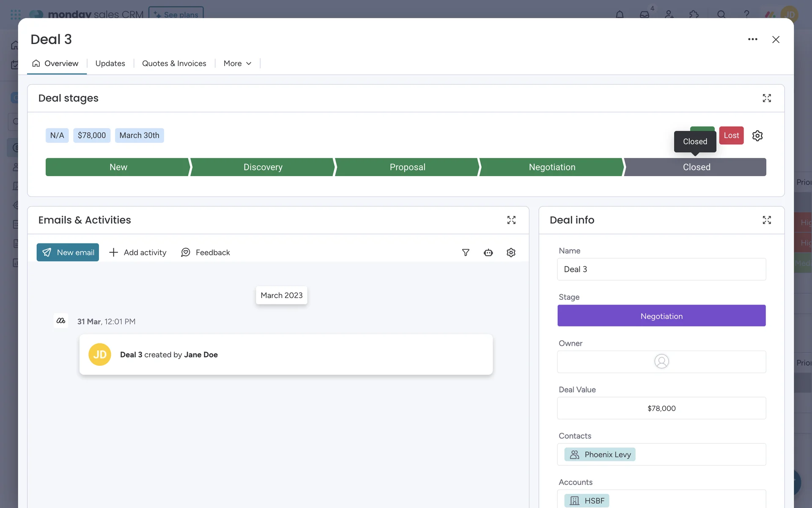Viewport: 812px width, 508px height.
Task: Open Emails & Activities settings gear
Action: [510, 253]
